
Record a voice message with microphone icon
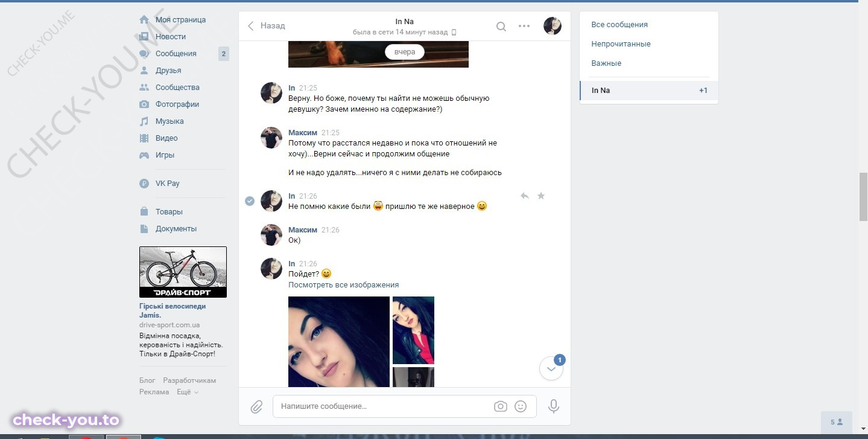[553, 406]
